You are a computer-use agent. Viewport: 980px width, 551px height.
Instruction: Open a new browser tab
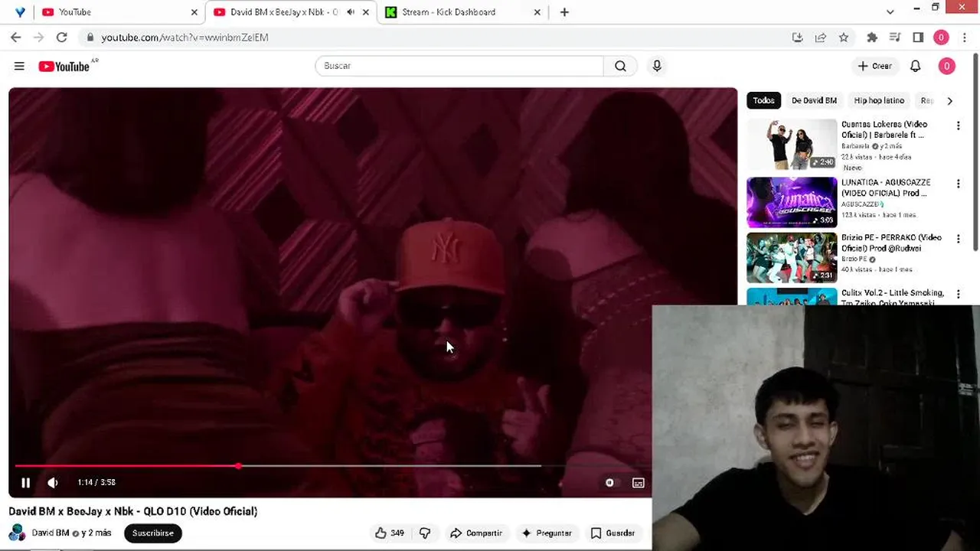pyautogui.click(x=564, y=11)
